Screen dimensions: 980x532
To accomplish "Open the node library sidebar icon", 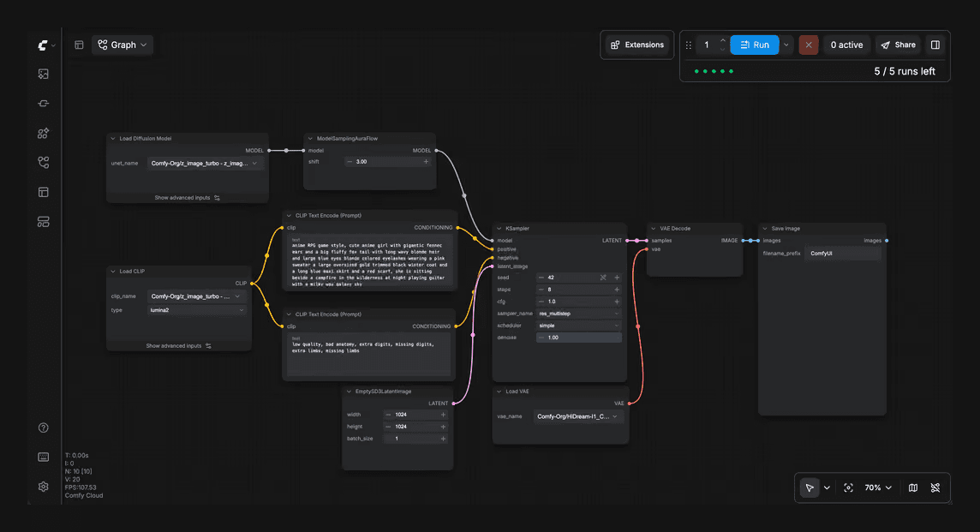I will tap(43, 104).
